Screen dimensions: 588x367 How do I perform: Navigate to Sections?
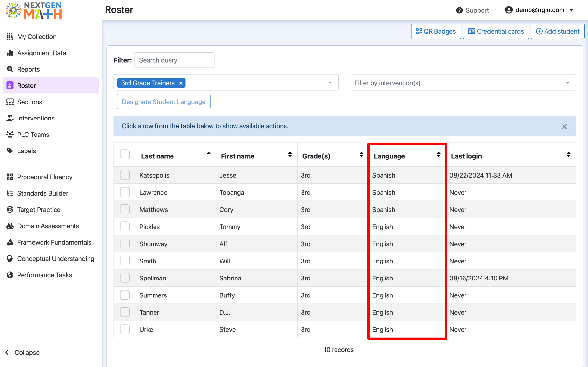[x=51, y=102]
